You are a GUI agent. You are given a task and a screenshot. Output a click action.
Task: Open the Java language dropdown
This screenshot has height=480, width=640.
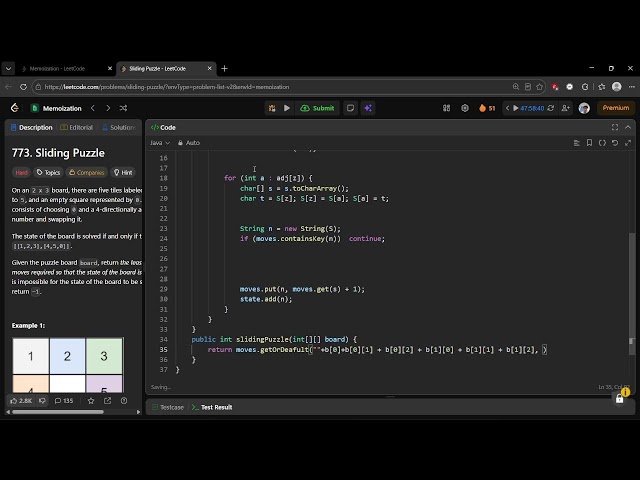click(160, 143)
